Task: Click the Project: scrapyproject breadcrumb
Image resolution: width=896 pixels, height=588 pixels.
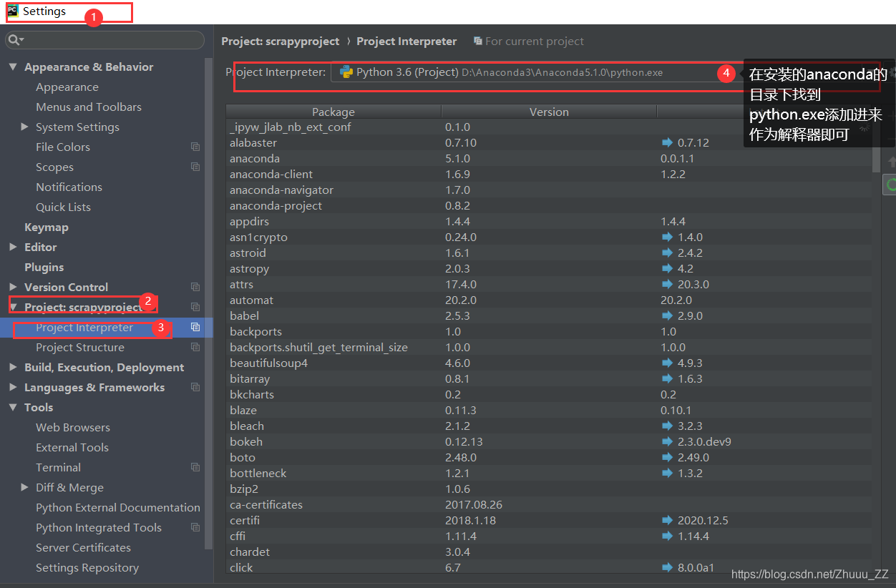Action: (x=281, y=41)
